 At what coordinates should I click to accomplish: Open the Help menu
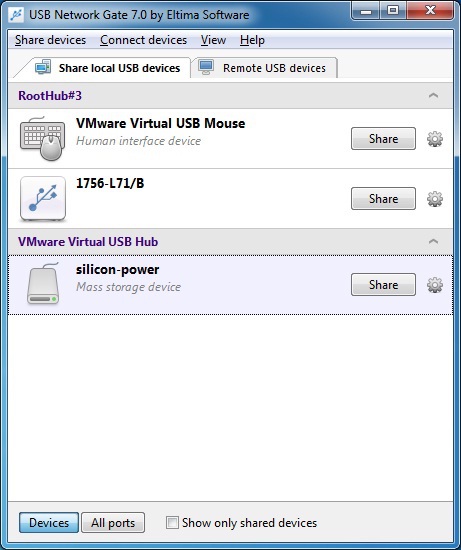pos(252,40)
